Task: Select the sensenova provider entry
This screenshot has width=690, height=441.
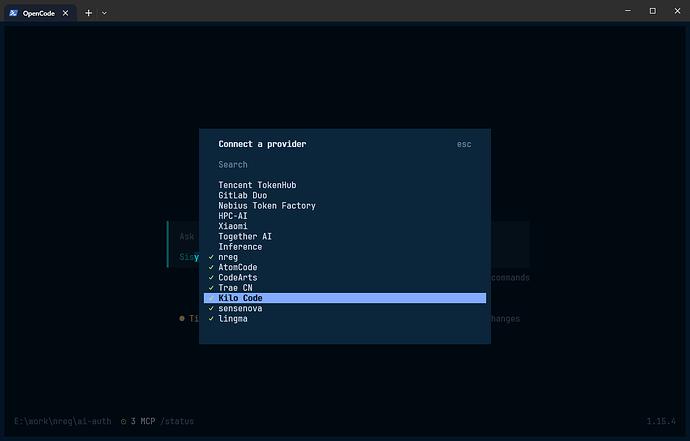Action: pos(345,308)
